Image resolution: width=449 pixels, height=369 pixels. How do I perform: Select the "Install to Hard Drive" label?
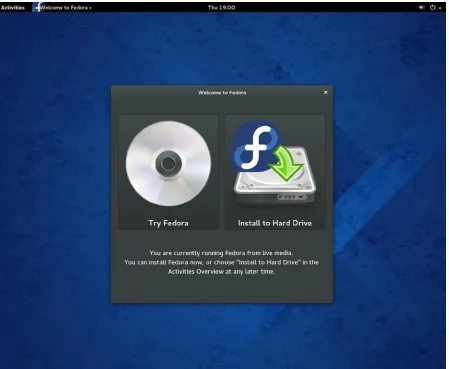[x=275, y=223]
